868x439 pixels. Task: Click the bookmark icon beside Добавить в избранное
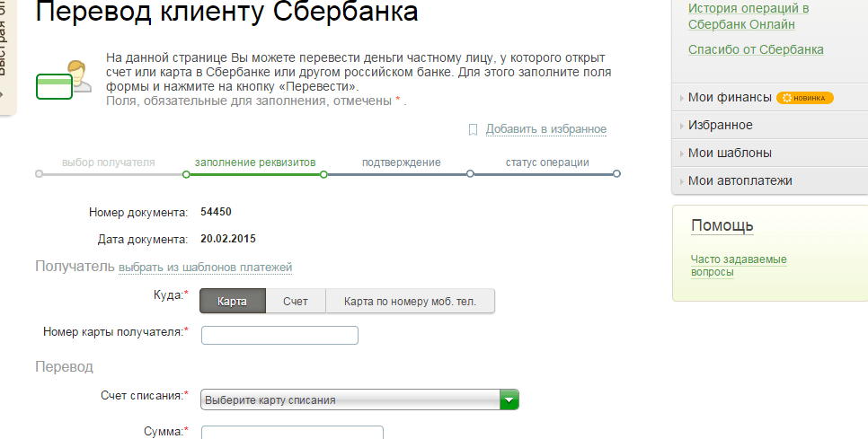pos(473,130)
